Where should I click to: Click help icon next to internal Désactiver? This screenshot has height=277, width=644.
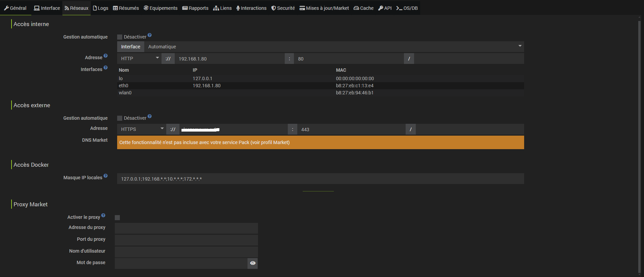pyautogui.click(x=150, y=35)
